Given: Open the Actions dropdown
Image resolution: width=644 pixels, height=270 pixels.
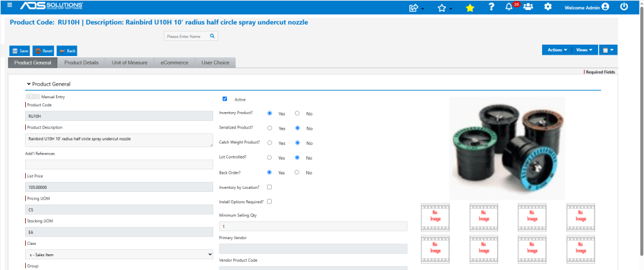Looking at the screenshot, I should [557, 50].
